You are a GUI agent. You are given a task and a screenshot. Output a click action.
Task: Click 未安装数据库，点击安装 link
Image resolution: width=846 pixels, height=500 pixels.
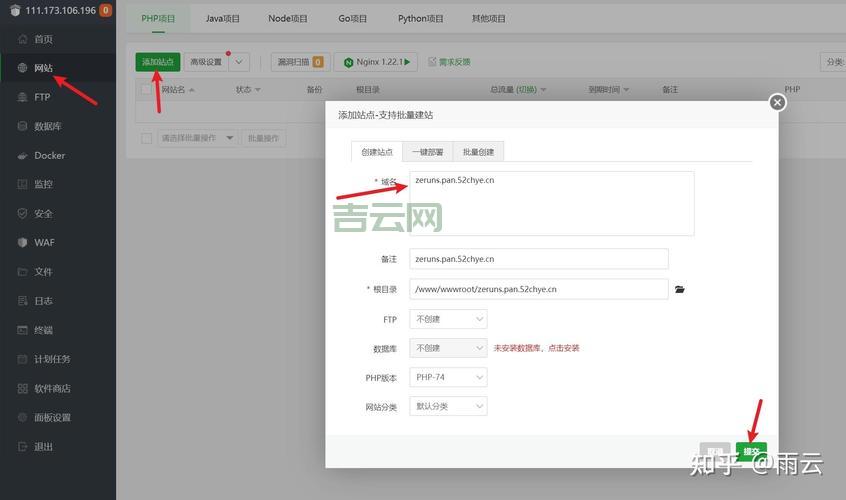tap(536, 348)
